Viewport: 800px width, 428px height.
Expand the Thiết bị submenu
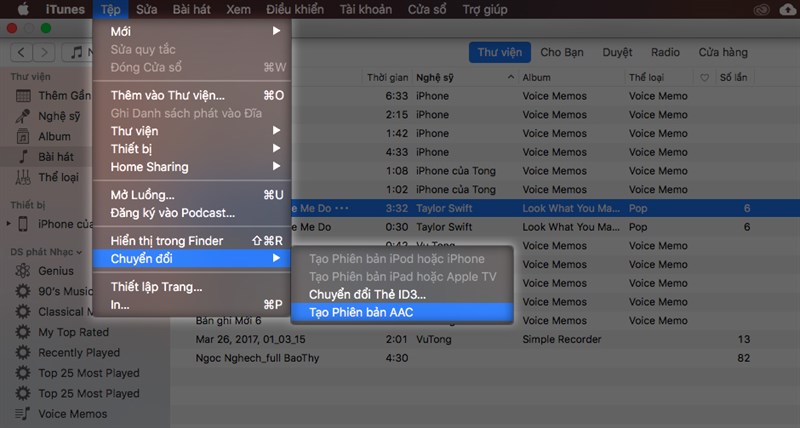point(276,148)
